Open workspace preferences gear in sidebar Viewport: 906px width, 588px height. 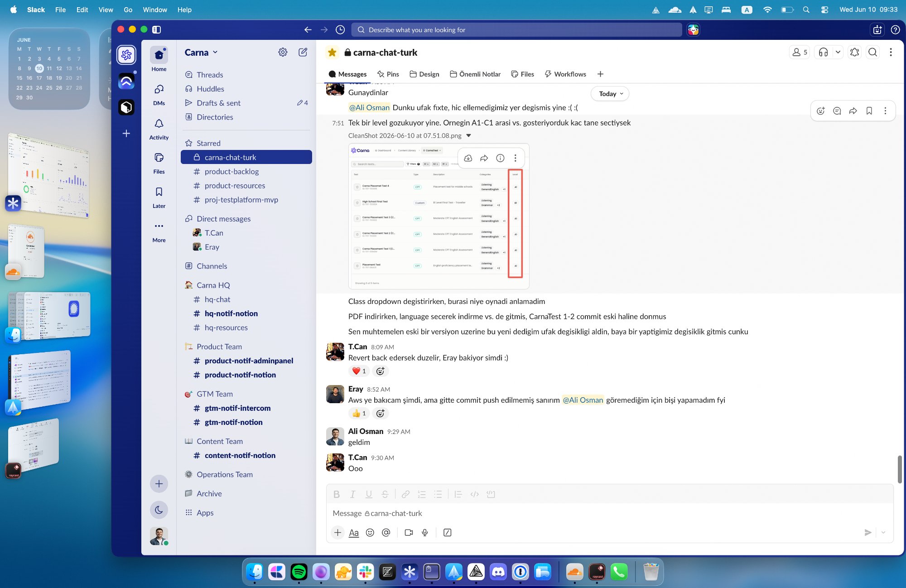[283, 52]
